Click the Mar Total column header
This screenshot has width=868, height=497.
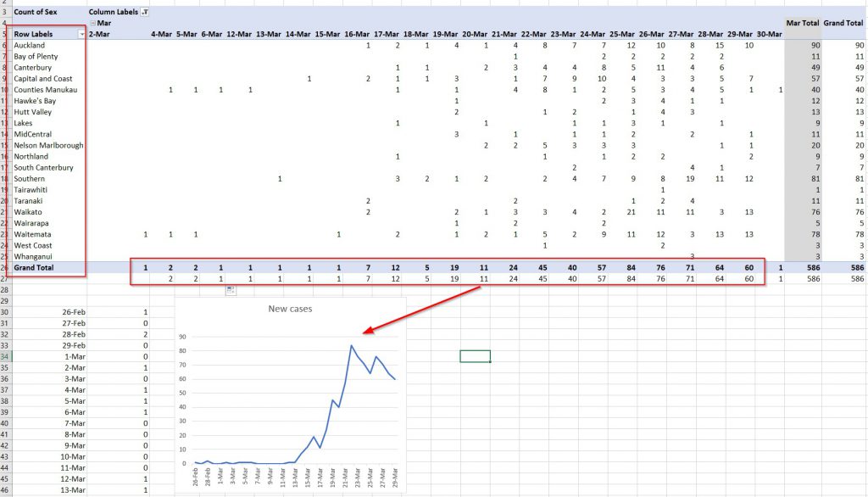click(x=802, y=23)
